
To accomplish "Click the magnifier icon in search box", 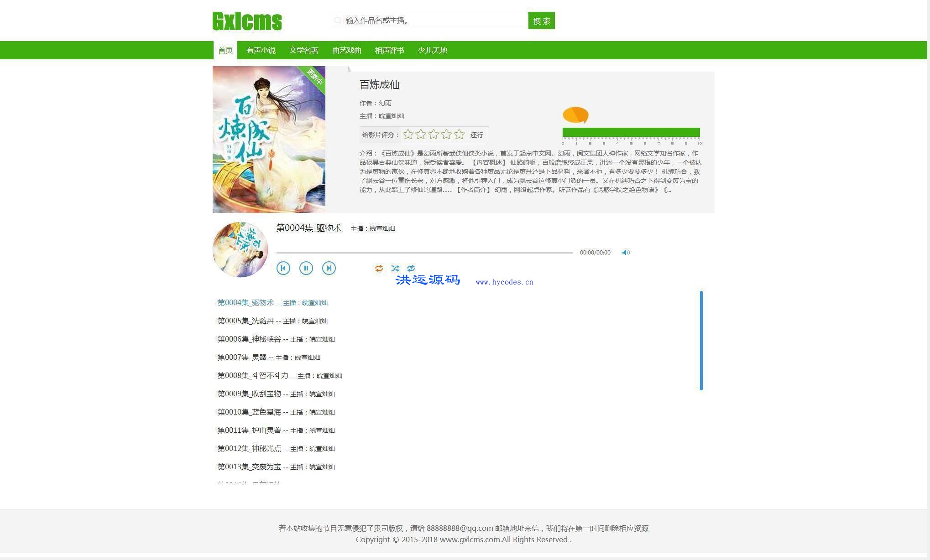I will 338,21.
